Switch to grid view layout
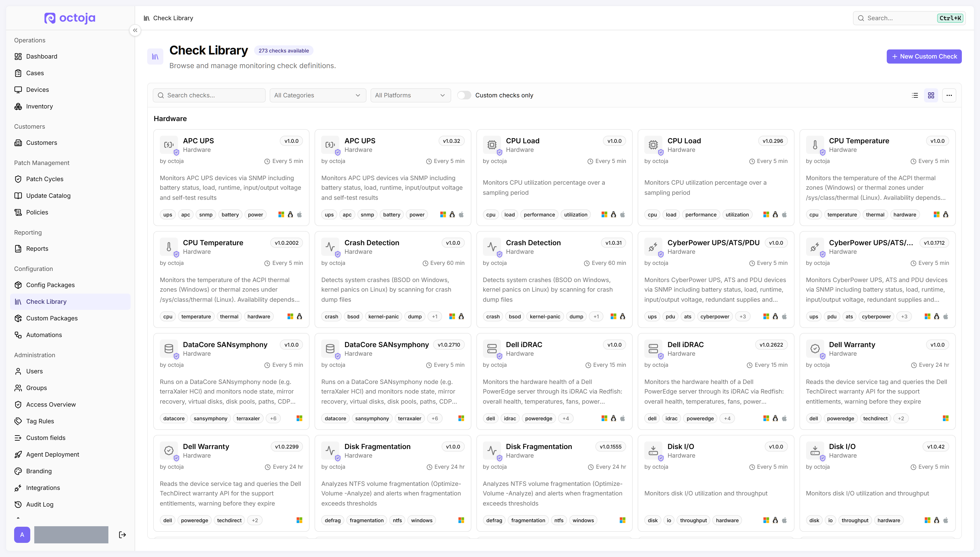980x557 pixels. pos(931,95)
